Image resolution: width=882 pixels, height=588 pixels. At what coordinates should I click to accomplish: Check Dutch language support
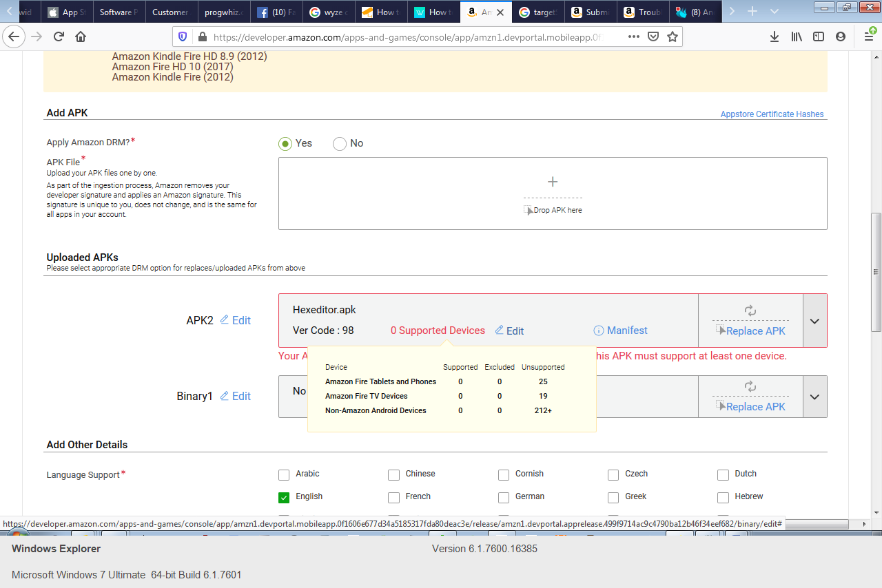tap(723, 474)
